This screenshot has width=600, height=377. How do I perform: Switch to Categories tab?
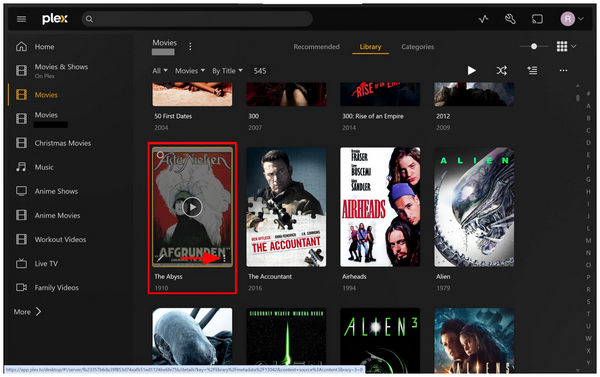[x=417, y=47]
